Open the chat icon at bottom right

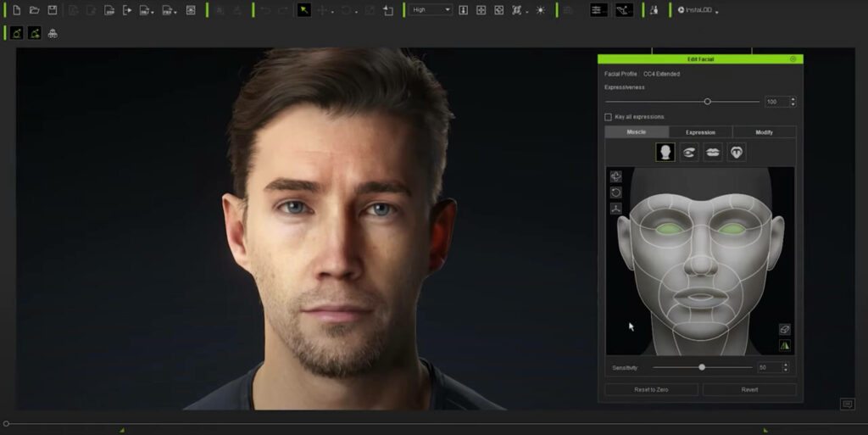click(x=847, y=404)
